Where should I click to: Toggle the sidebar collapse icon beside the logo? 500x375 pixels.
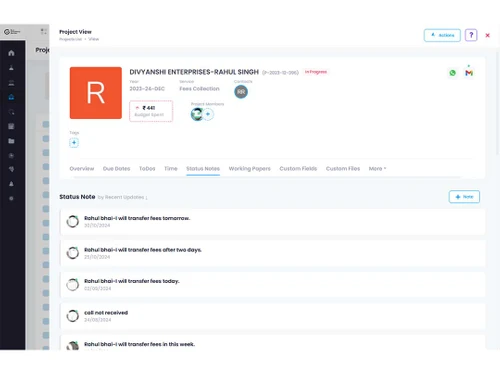click(44, 32)
